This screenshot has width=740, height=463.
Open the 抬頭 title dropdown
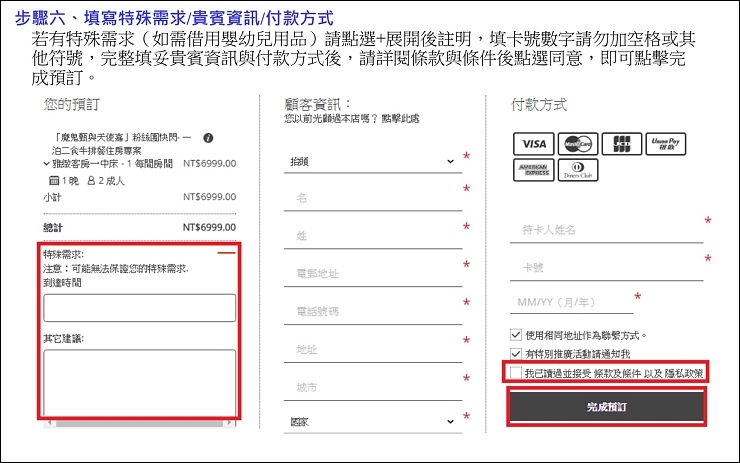point(373,161)
